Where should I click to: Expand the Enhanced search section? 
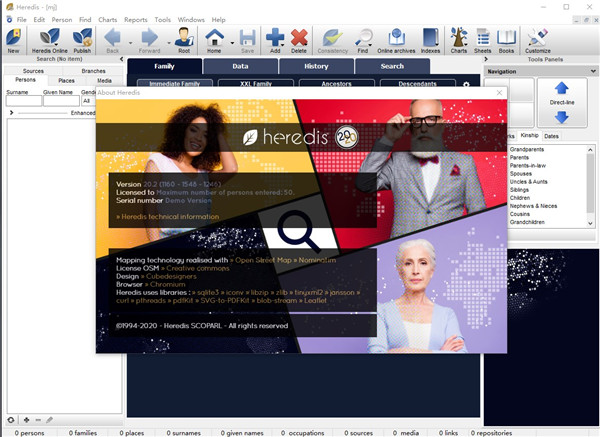pos(11,113)
